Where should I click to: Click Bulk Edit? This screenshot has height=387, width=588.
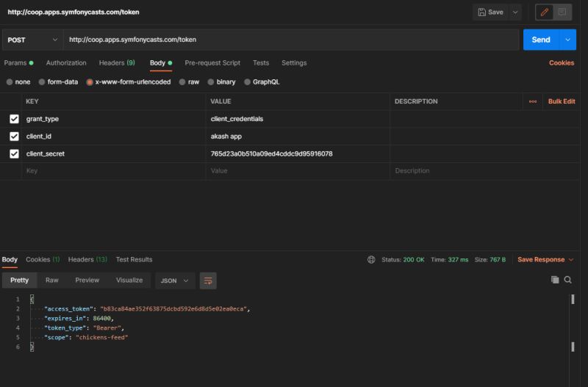pyautogui.click(x=562, y=101)
